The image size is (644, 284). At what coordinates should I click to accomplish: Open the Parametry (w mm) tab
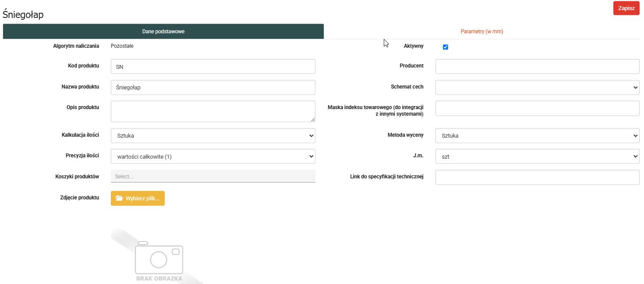(482, 32)
